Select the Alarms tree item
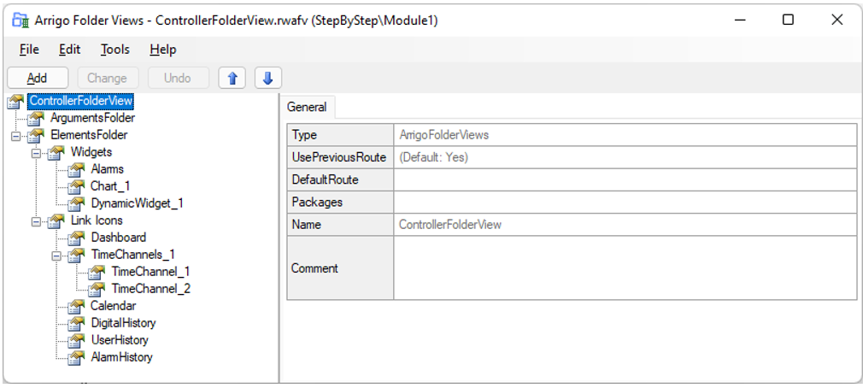868x388 pixels. pos(108,169)
